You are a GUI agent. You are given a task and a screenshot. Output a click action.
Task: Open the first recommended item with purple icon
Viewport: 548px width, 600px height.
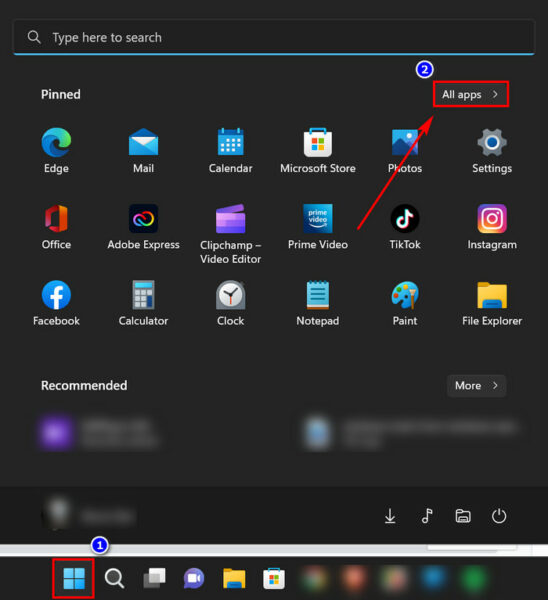click(99, 433)
